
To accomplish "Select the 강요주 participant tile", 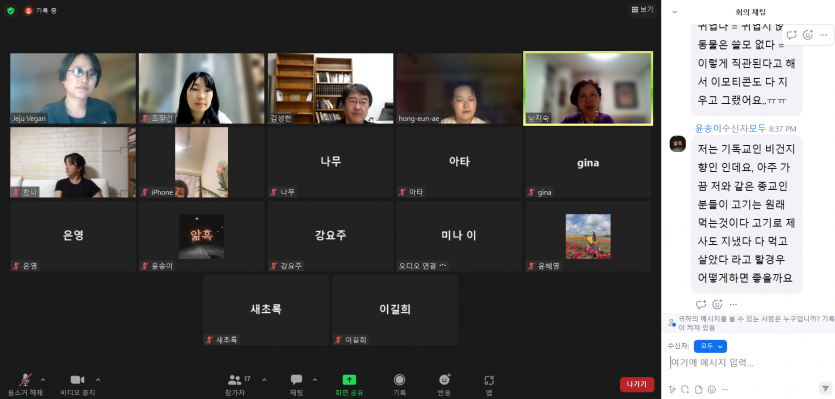I will tap(330, 236).
